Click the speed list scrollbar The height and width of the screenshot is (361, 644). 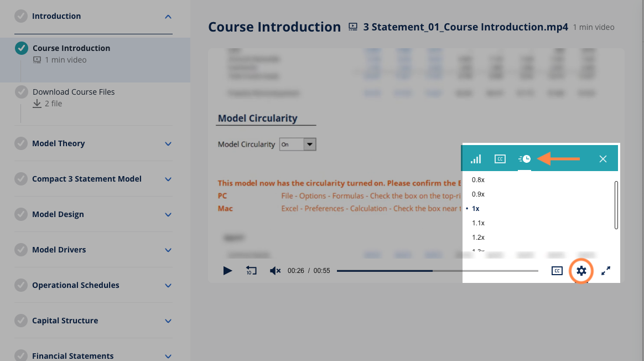[616, 205]
